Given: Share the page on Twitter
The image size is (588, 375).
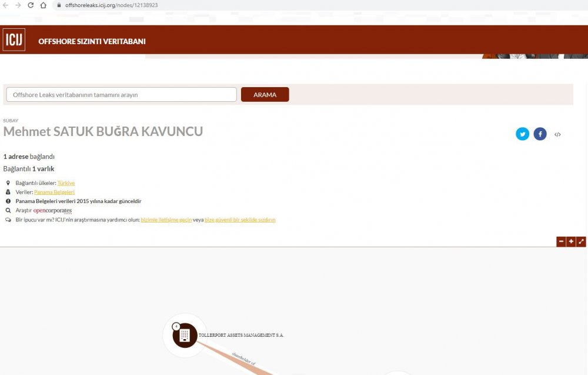Looking at the screenshot, I should [x=522, y=134].
